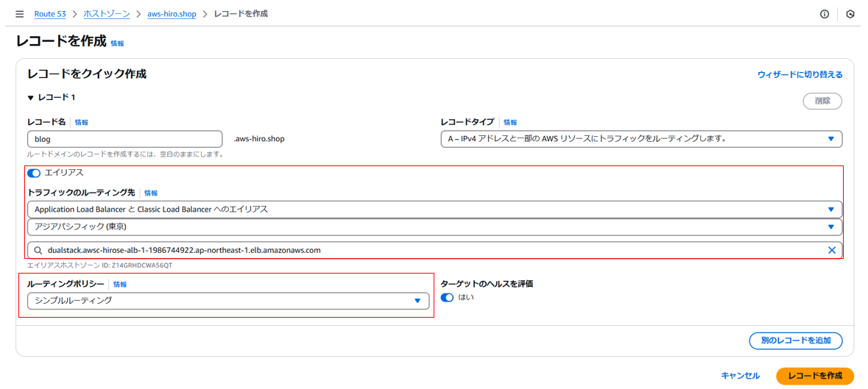Click 情報 link beside ルーティングポリシー
The image size is (868, 389).
coord(120,284)
